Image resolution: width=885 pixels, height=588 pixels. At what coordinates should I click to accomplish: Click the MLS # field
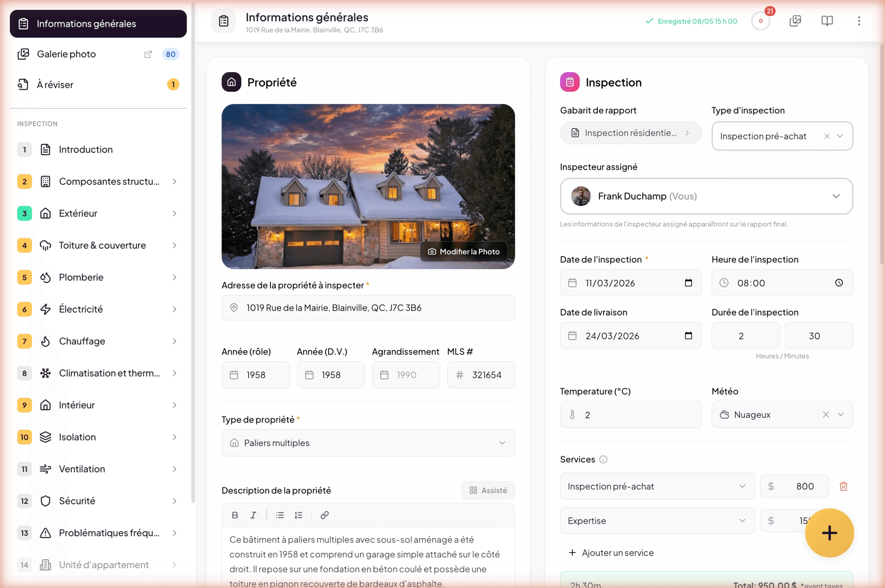point(481,375)
